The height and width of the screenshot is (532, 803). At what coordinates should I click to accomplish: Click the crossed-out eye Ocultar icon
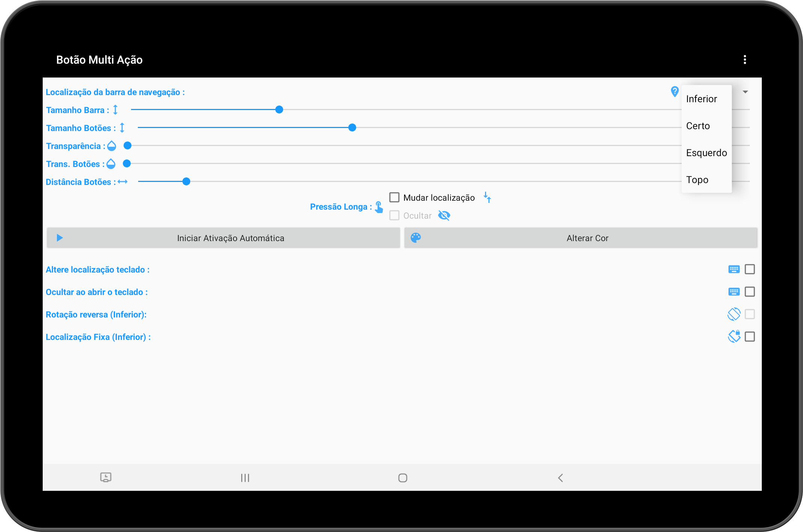click(x=444, y=216)
